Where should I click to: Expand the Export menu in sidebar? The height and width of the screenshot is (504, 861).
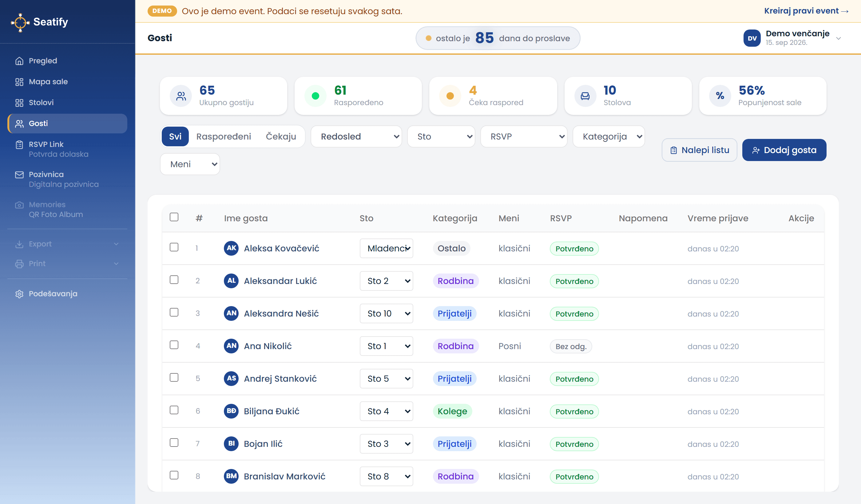tap(67, 244)
